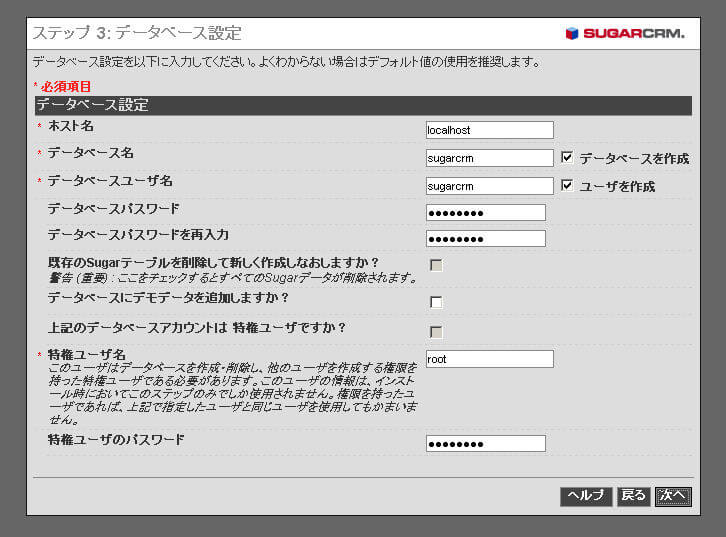Toggle the ユーザを作成 checkbox
This screenshot has width=726, height=537.
coord(567,186)
